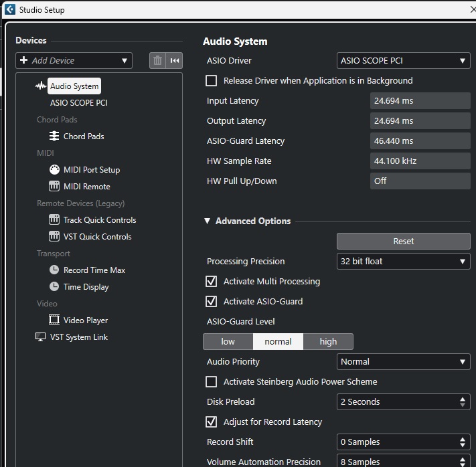Click the Disk Preload value stepper
Screen dimensions: 476x467
462,402
